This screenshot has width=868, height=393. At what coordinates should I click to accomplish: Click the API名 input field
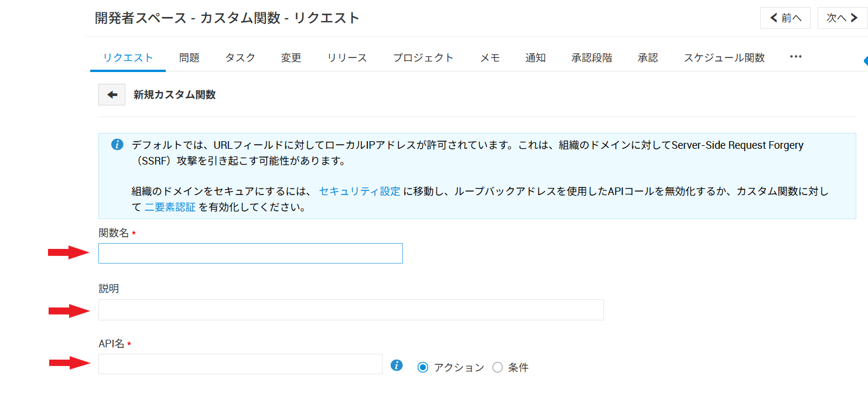pyautogui.click(x=240, y=364)
